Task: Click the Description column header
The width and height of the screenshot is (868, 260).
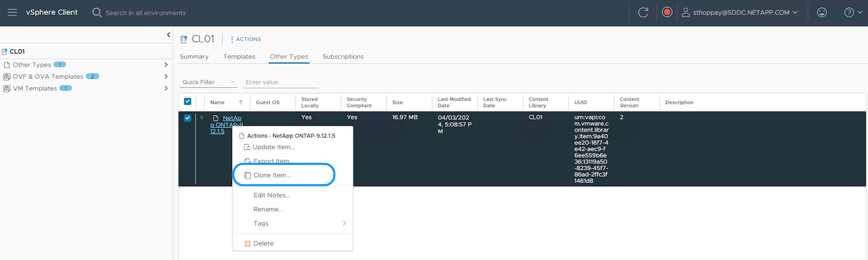Action: click(679, 102)
